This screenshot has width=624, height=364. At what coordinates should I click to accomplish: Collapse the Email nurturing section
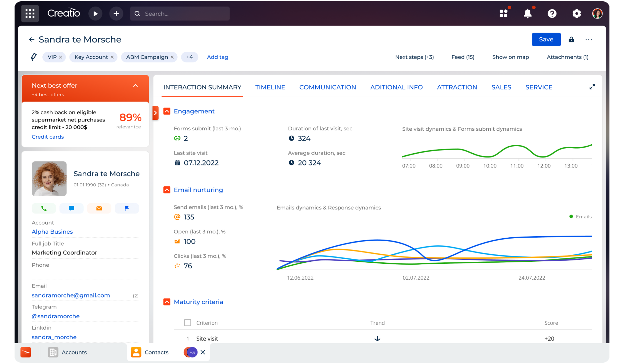coord(167,190)
